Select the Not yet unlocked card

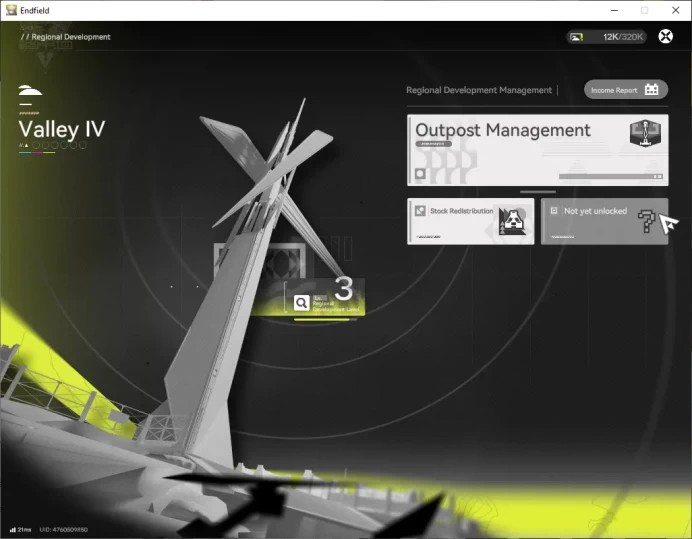604,221
